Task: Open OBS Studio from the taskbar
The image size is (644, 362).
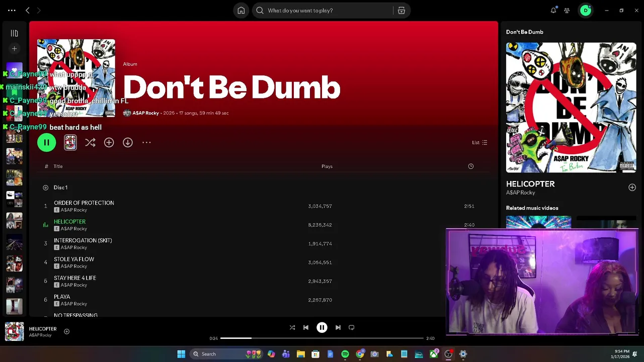Action: pyautogui.click(x=448, y=354)
